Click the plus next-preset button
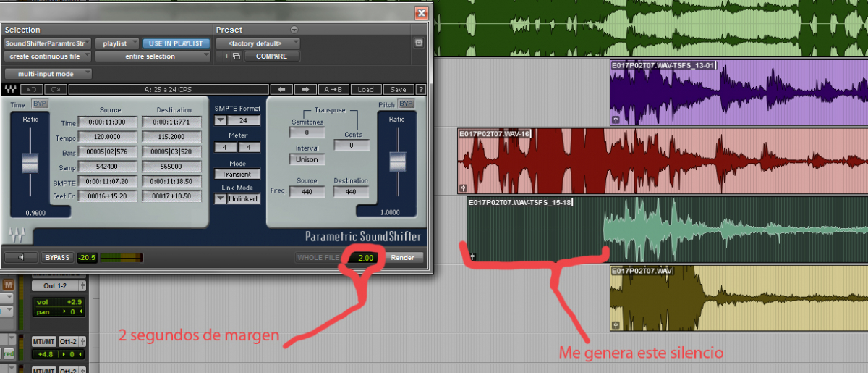The height and width of the screenshot is (373, 868). click(227, 56)
